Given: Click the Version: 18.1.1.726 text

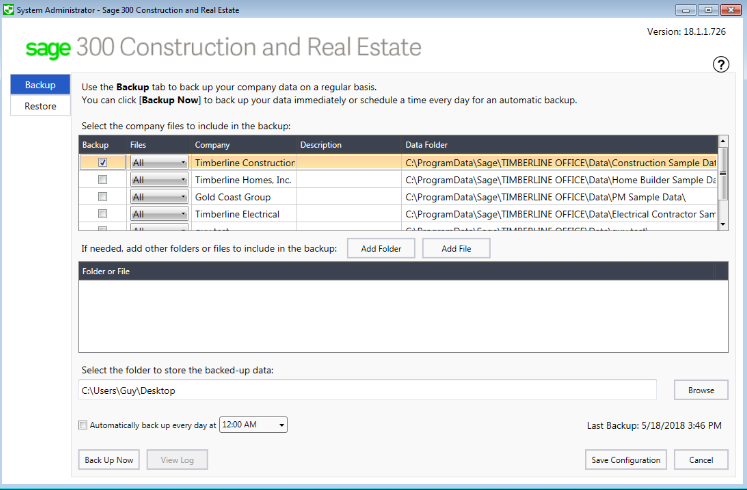Looking at the screenshot, I should [x=686, y=32].
